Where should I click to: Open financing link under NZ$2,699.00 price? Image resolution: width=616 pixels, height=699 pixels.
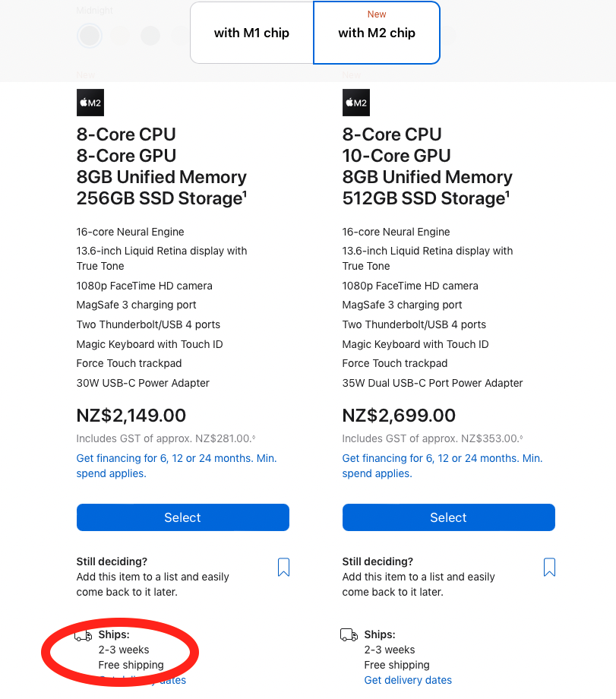pyautogui.click(x=442, y=466)
